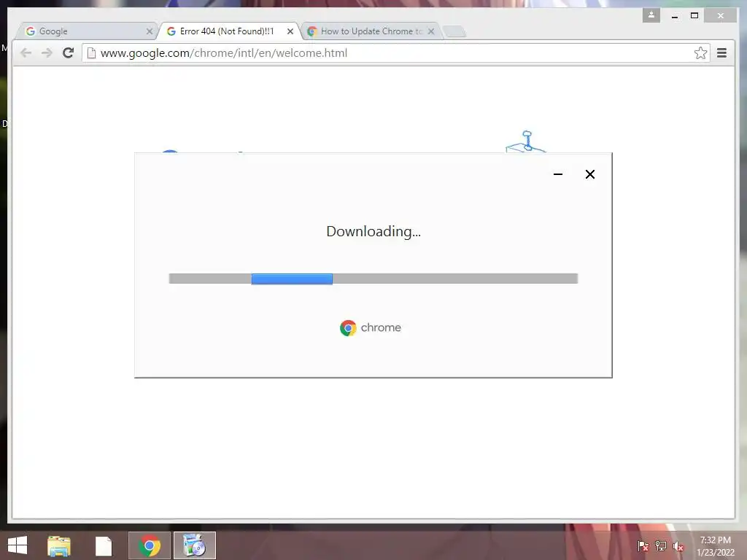The height and width of the screenshot is (560, 747).
Task: Close the Google tab
Action: click(x=149, y=31)
